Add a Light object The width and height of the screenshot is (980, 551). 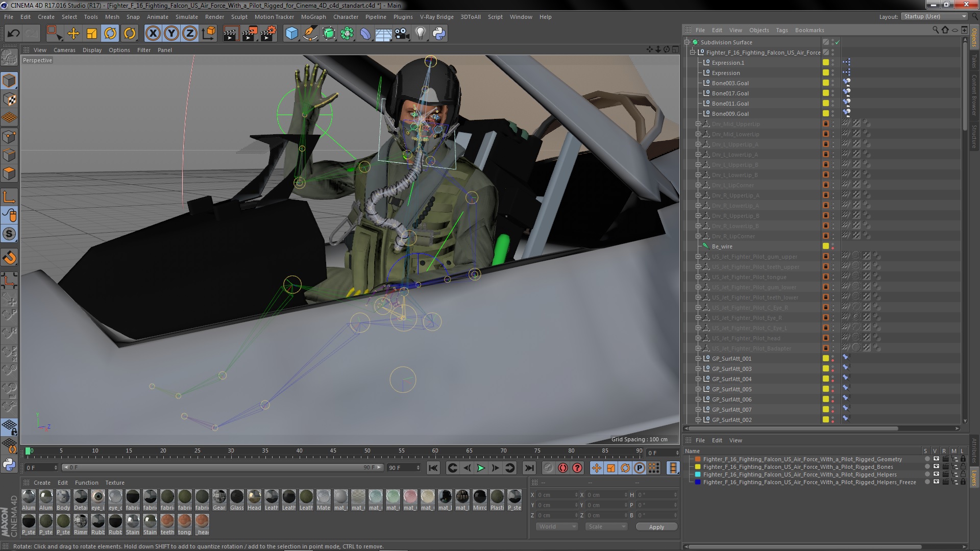[x=420, y=34]
